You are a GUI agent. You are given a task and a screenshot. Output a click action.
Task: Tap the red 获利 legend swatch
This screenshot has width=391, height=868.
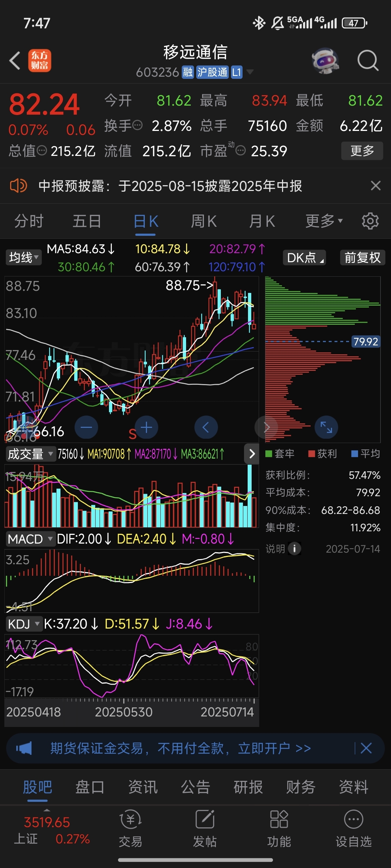tap(311, 454)
